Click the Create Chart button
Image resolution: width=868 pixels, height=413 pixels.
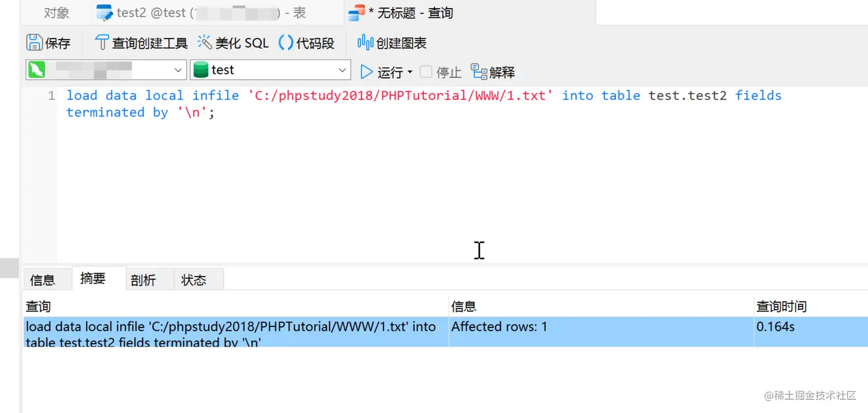pyautogui.click(x=392, y=42)
